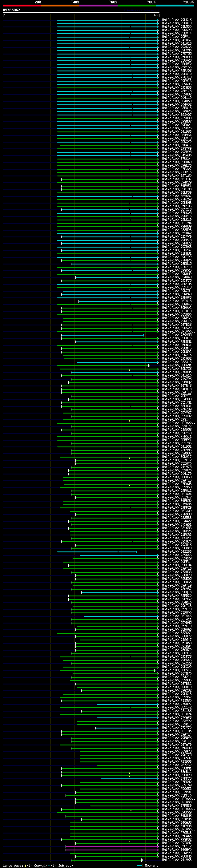Click UniRef100_Q70AP5 label
Image resolution: width=197 pixels, height=868 pixels.
tap(176, 111)
